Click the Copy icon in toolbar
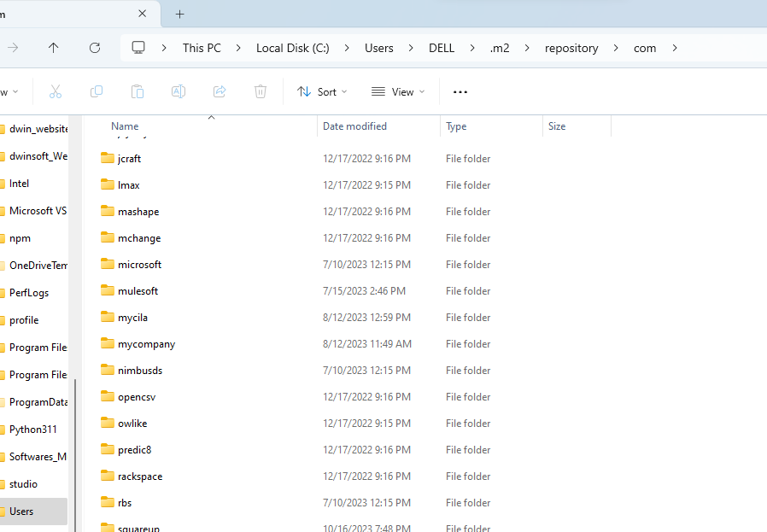The width and height of the screenshot is (767, 532). [x=97, y=91]
